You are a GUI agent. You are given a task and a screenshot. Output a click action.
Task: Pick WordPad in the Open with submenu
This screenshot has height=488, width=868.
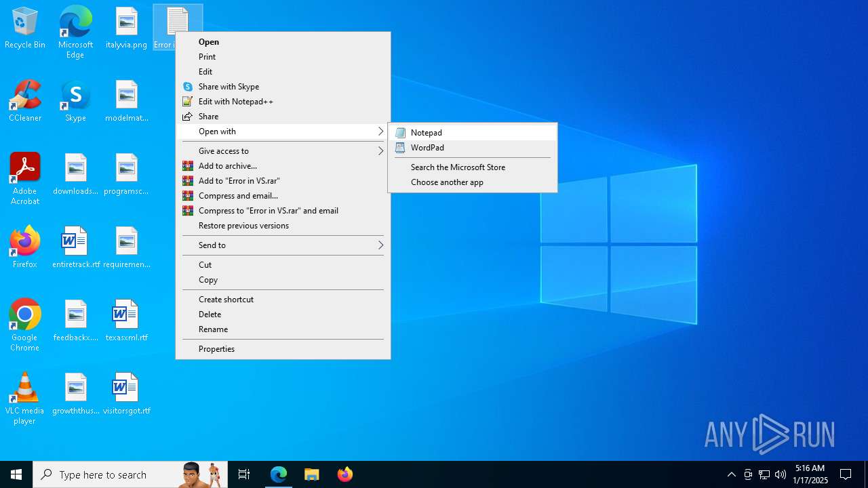pyautogui.click(x=473, y=148)
